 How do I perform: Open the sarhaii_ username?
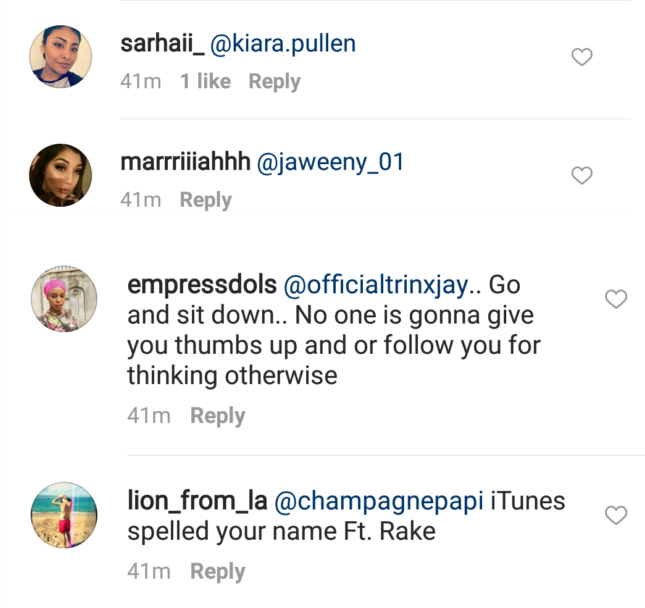coord(161,45)
